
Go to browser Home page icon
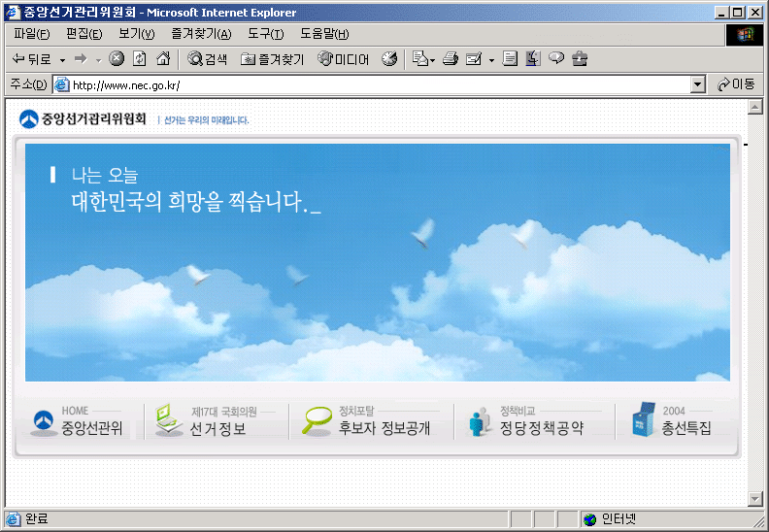163,59
